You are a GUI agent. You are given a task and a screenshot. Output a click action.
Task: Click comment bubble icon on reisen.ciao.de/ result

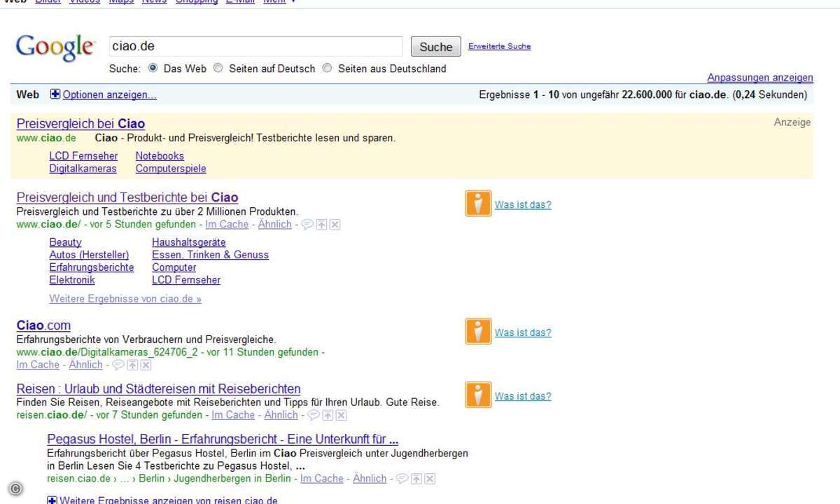pos(313,415)
